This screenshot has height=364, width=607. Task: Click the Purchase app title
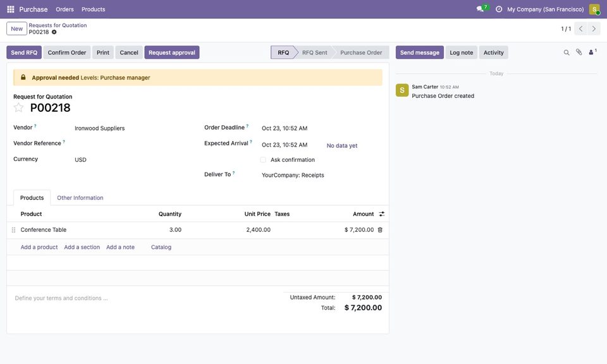point(34,9)
